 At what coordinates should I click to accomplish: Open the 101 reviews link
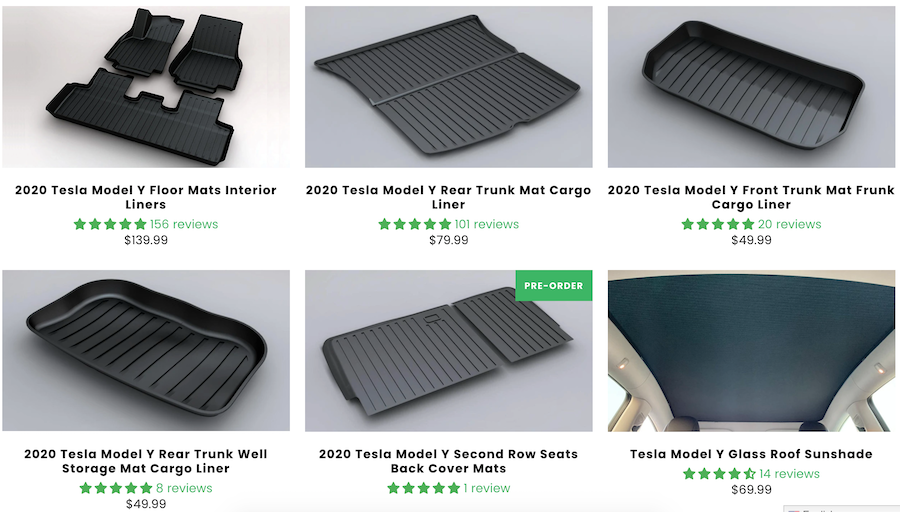point(487,224)
